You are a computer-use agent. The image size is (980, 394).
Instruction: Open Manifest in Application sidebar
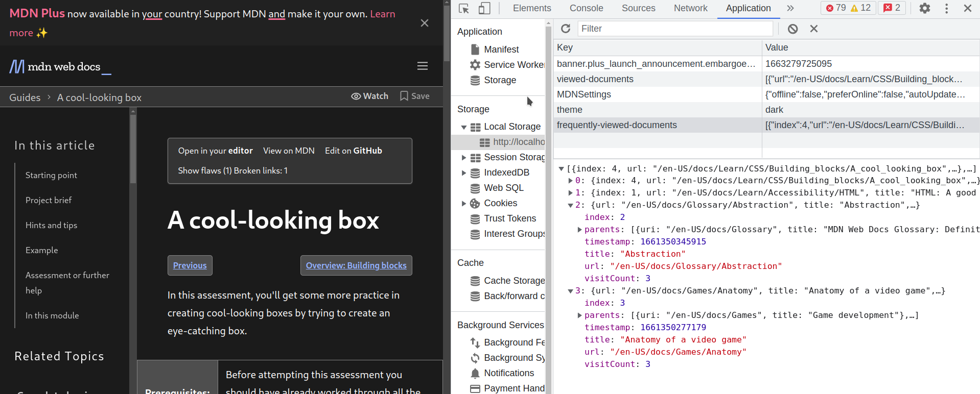(501, 50)
